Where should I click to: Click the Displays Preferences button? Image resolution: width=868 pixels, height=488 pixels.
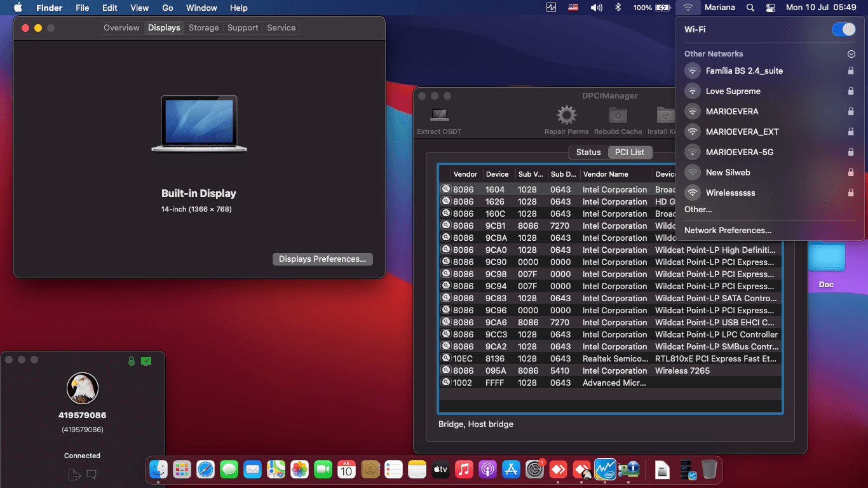pos(322,259)
